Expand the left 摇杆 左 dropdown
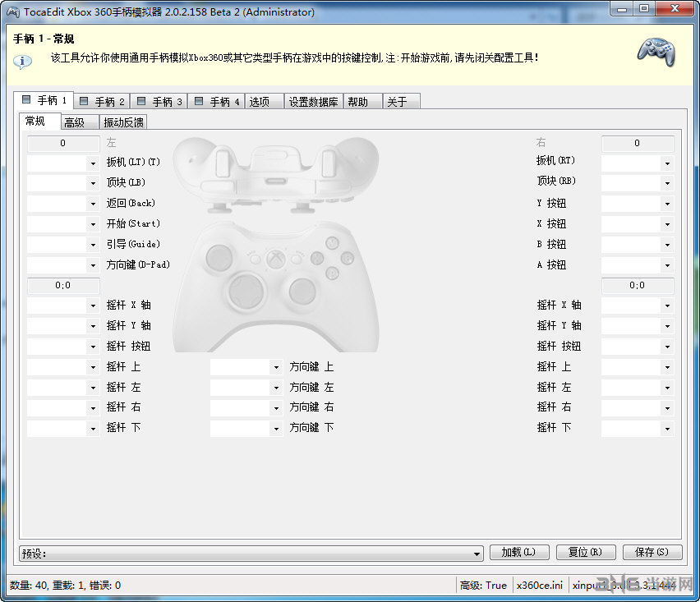The height and width of the screenshot is (602, 700). click(x=63, y=388)
